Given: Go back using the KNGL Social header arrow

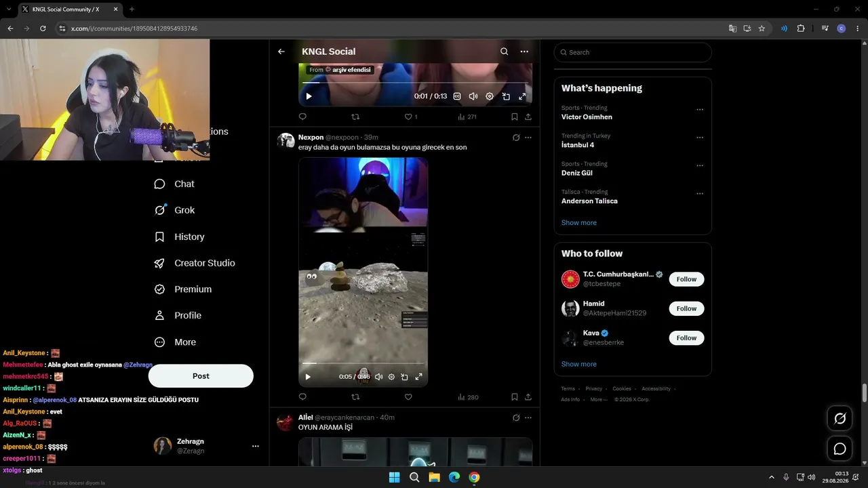Looking at the screenshot, I should point(281,52).
